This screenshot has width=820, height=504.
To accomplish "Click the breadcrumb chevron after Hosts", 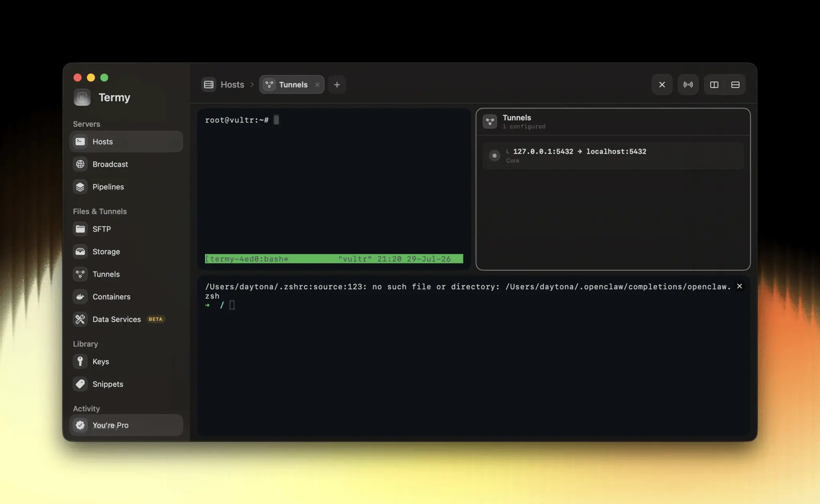I will click(252, 85).
